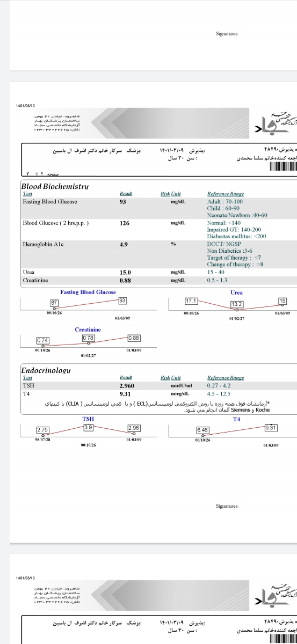Click the Hemoglobin A1c test name
This screenshot has height=644, width=297.
tap(43, 244)
